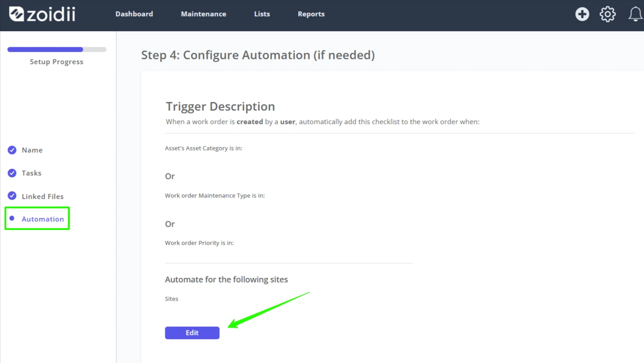Image resolution: width=644 pixels, height=363 pixels.
Task: Click the Edit button
Action: 192,333
